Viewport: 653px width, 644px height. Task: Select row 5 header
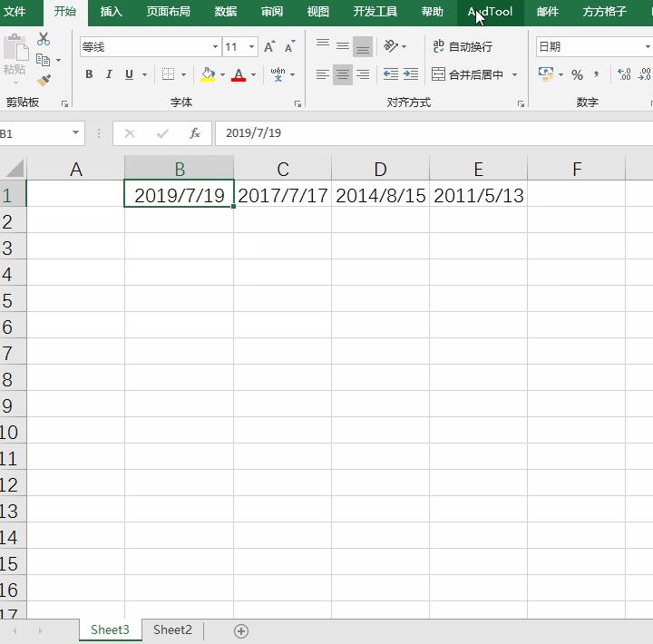(13, 300)
